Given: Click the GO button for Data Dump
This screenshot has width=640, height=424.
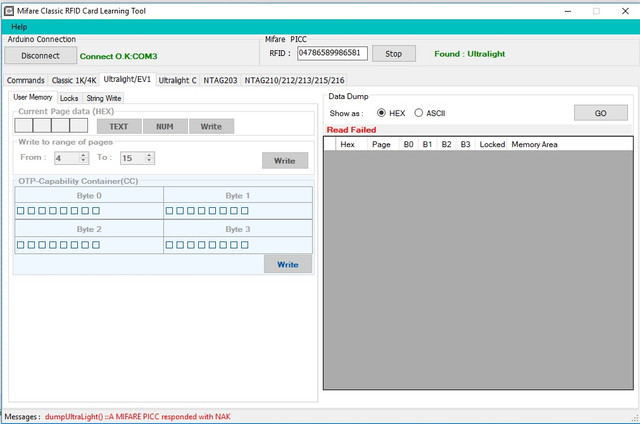Looking at the screenshot, I should (600, 113).
